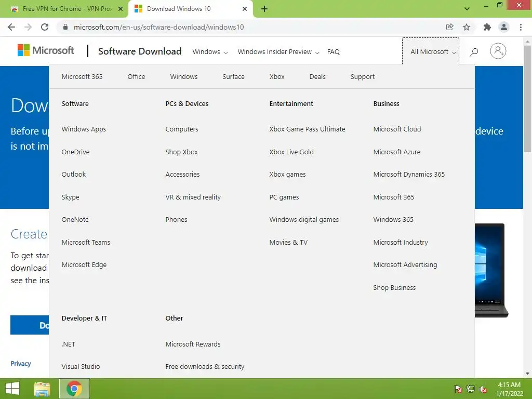This screenshot has width=532, height=399.
Task: Open the Chrome profile avatar icon
Action: click(x=504, y=27)
